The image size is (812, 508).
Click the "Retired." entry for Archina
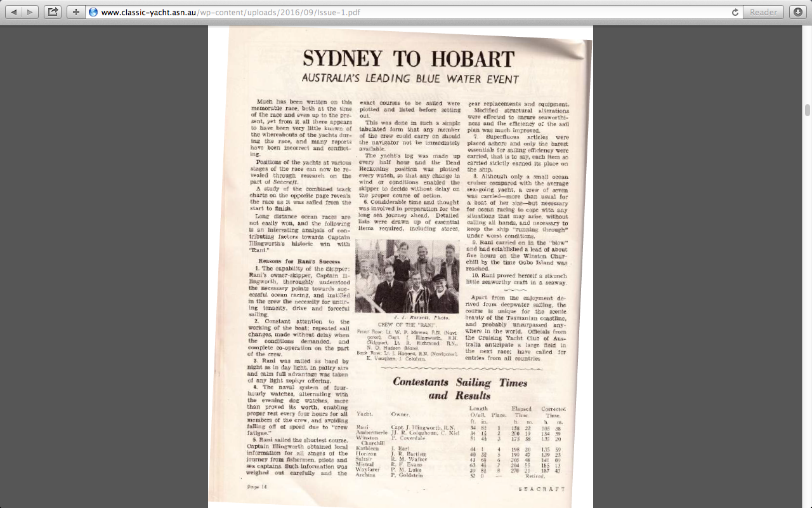[x=534, y=476]
